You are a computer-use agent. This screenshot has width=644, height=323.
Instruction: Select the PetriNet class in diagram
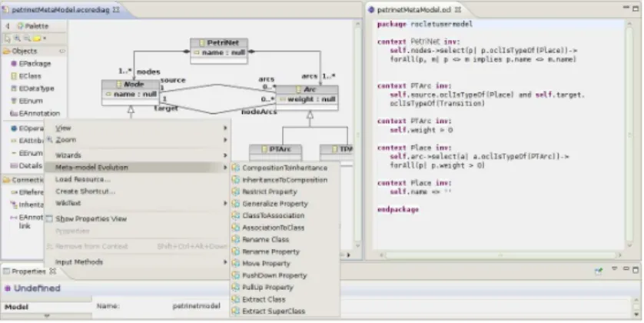click(x=219, y=51)
